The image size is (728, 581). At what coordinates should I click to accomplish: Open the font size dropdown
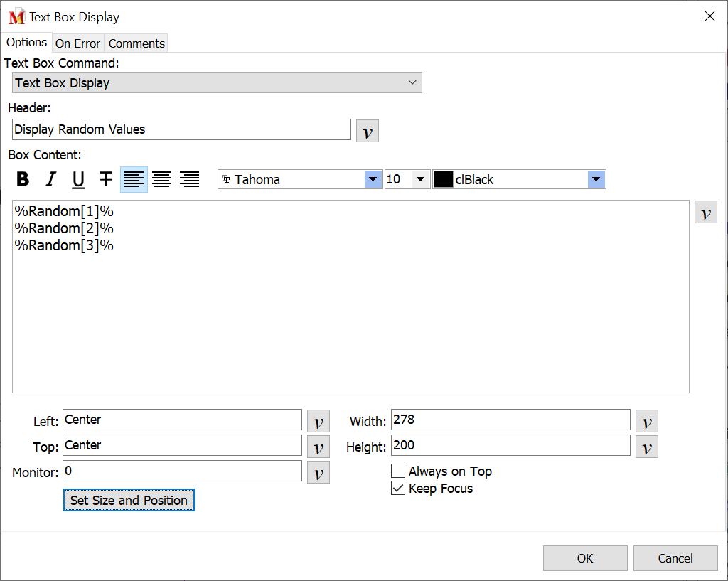click(x=420, y=180)
